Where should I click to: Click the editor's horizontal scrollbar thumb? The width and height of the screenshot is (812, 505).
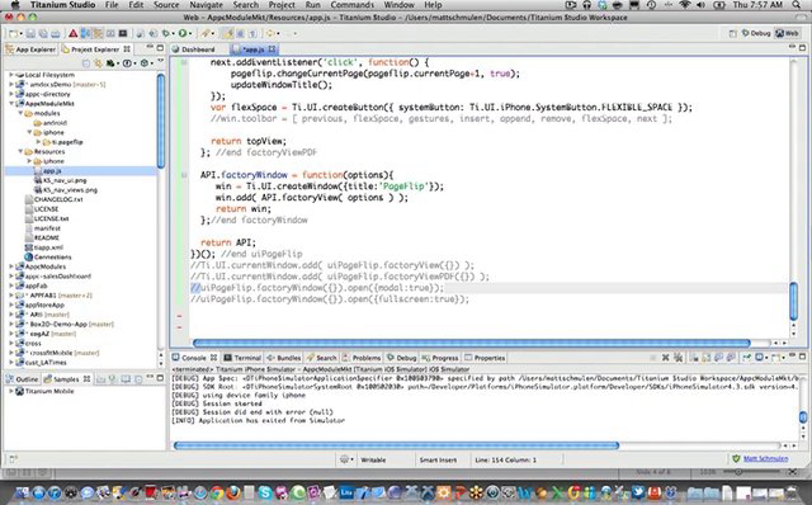coord(472,343)
